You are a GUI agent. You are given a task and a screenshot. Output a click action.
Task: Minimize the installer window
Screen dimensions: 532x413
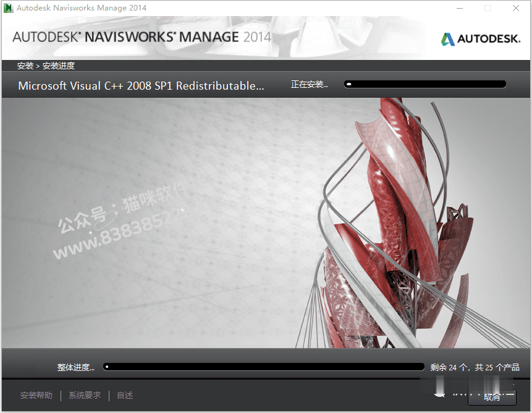point(460,8)
